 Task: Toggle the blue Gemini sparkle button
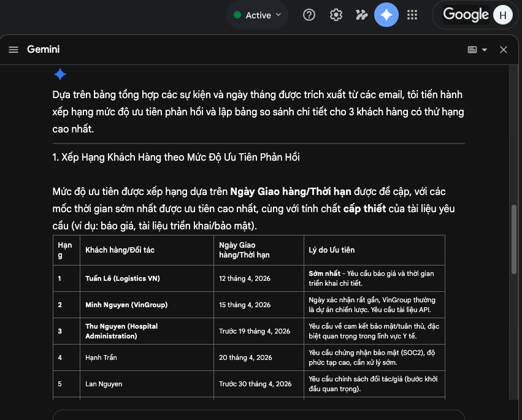(386, 15)
